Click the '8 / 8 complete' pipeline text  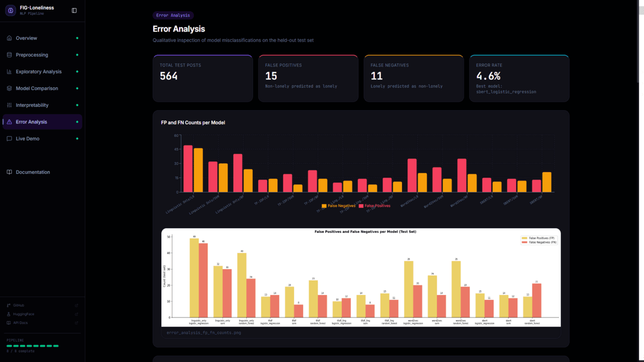tap(20, 351)
